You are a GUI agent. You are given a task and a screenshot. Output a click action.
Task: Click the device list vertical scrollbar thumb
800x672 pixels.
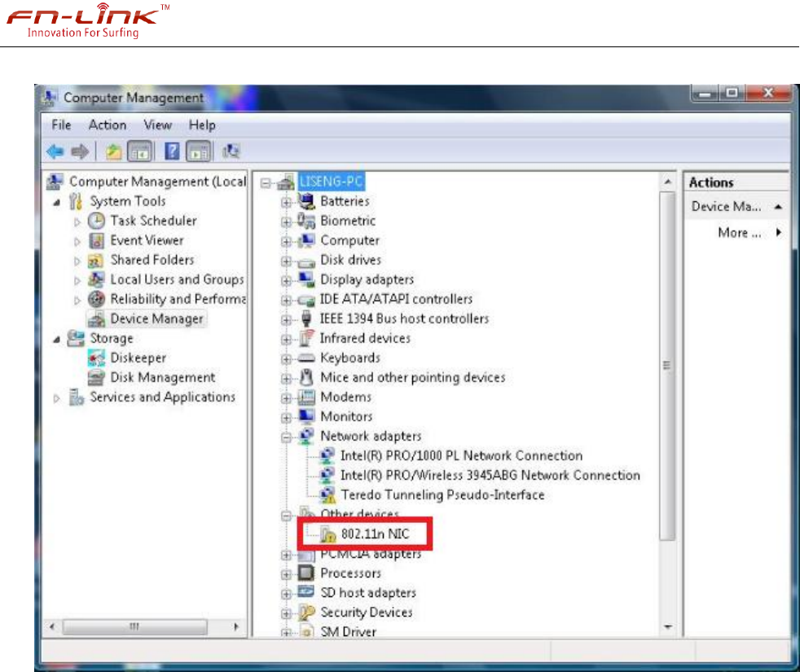coord(667,366)
